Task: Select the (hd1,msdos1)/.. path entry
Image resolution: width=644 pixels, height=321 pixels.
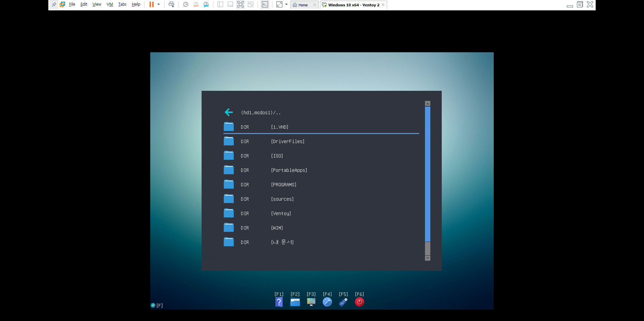Action: pyautogui.click(x=261, y=113)
